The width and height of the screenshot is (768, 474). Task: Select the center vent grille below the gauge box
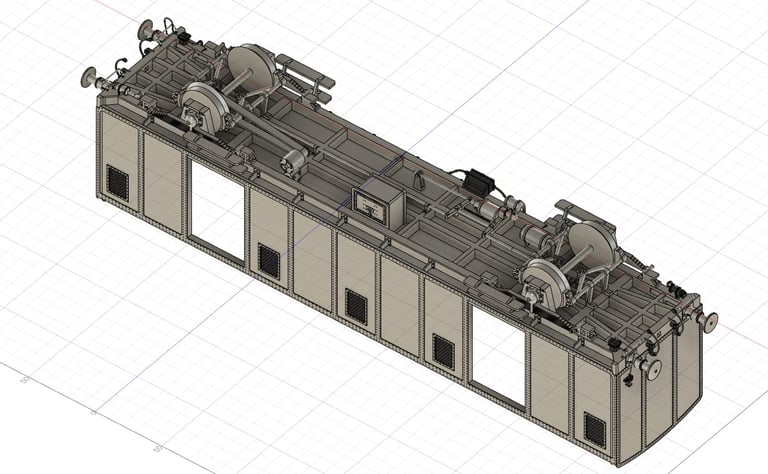click(356, 306)
